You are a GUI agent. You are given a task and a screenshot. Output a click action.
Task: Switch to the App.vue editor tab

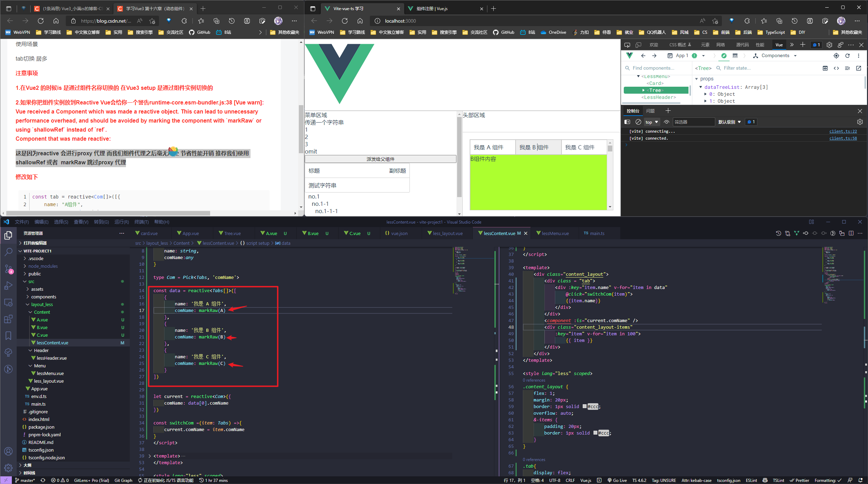point(191,233)
